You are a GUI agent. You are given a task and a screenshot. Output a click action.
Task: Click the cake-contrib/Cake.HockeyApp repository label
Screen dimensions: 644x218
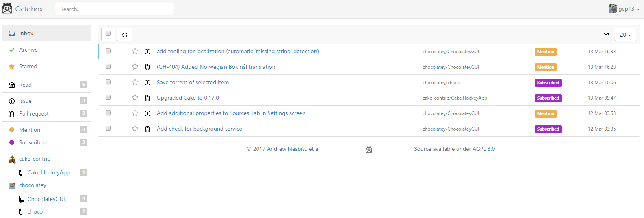tap(455, 98)
